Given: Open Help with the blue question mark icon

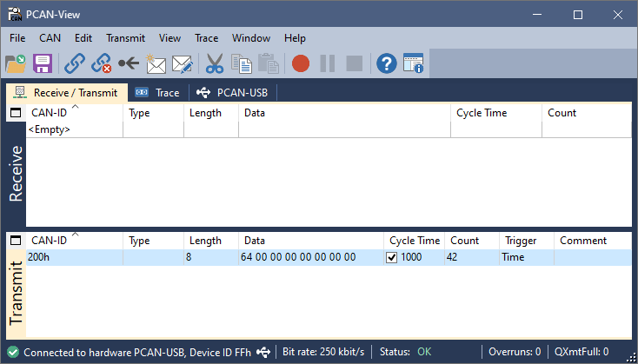Looking at the screenshot, I should point(387,64).
